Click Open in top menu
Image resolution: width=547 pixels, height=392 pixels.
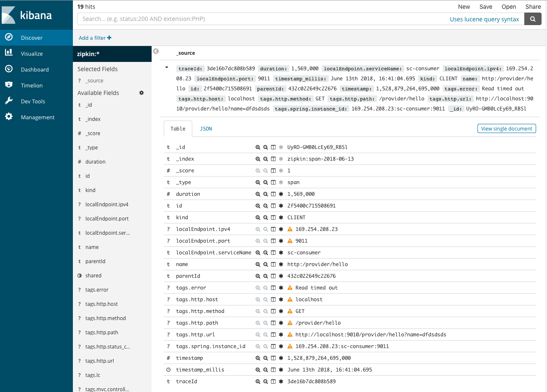[509, 7]
